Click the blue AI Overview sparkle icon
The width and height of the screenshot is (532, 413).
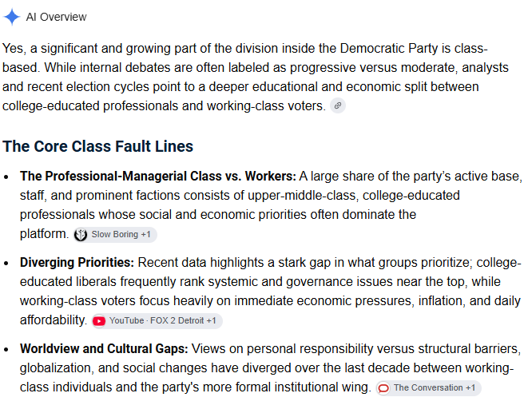(x=12, y=17)
